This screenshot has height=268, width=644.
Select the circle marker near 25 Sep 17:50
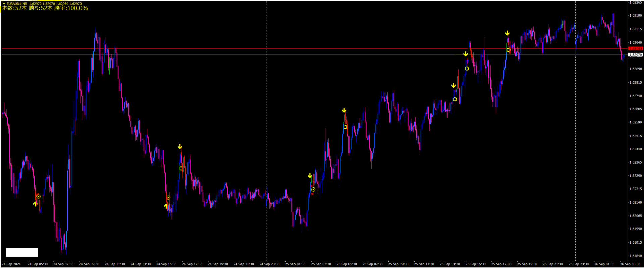(508, 50)
